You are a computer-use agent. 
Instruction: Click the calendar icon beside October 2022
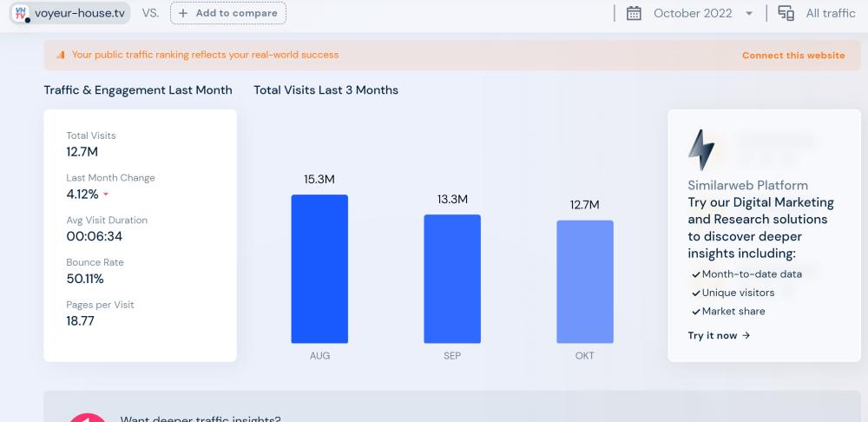pos(634,13)
